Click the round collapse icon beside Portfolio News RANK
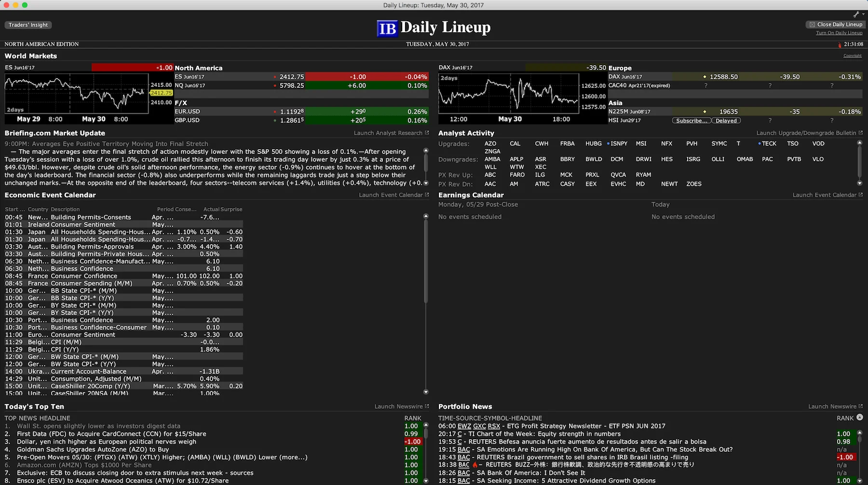 point(859,417)
